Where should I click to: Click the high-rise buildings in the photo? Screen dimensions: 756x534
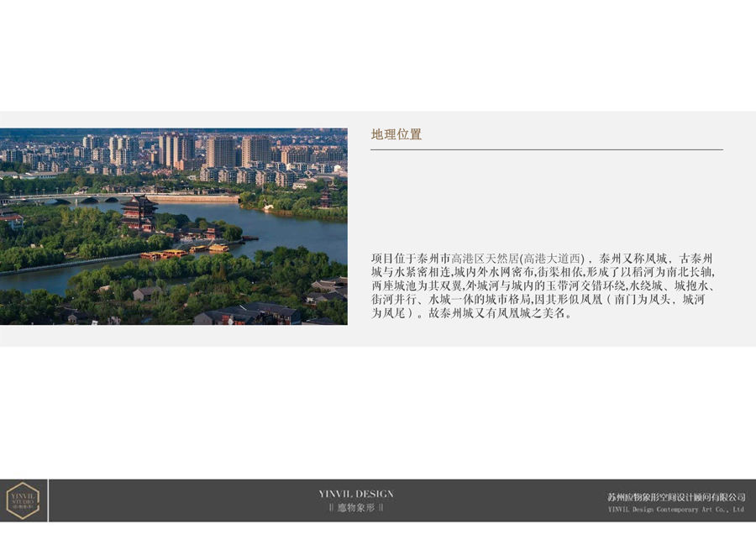[176, 149]
